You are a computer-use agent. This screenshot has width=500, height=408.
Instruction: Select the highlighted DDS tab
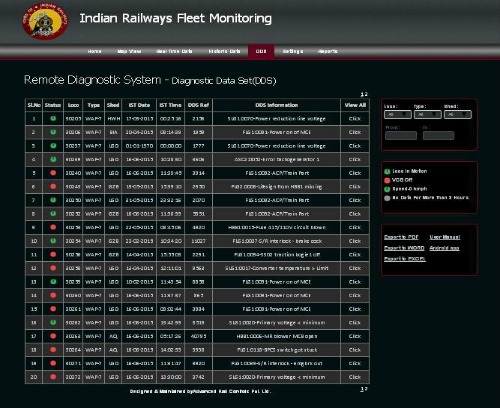click(x=261, y=51)
